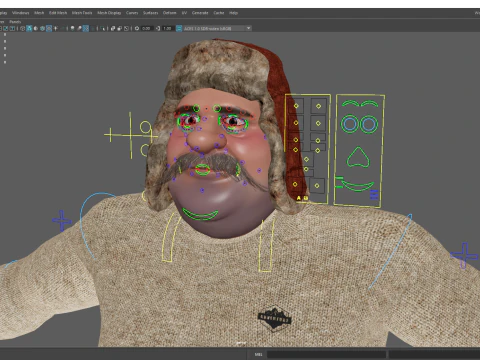Select the blue striped control in face panel
This screenshot has width=480, height=360.
[374, 194]
